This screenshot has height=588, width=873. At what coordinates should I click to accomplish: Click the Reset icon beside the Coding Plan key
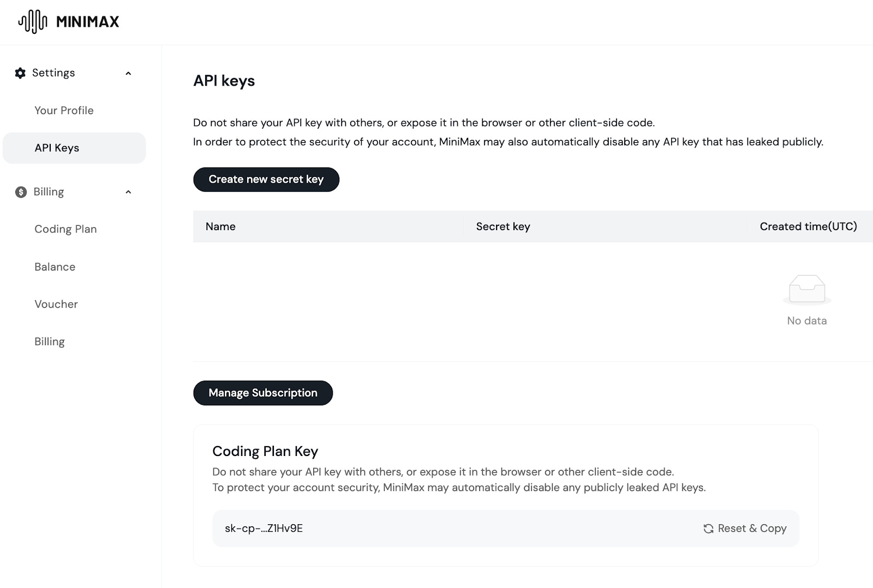click(708, 528)
